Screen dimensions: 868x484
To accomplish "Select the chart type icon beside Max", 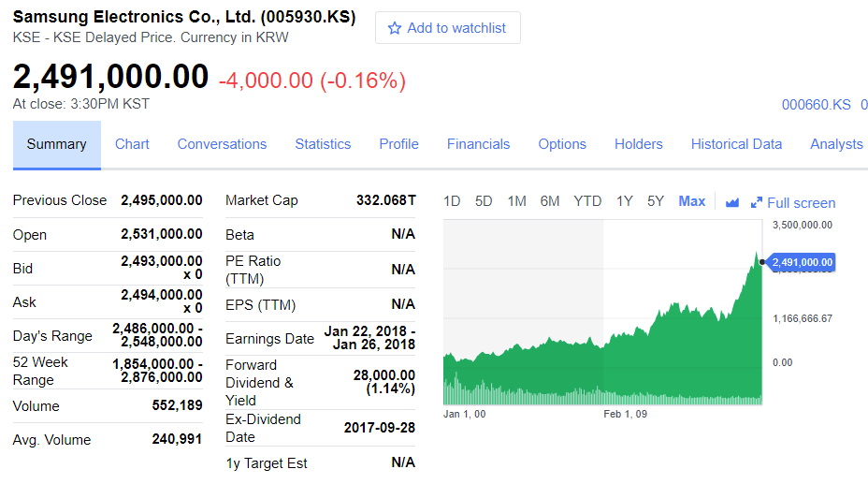I will coord(732,202).
